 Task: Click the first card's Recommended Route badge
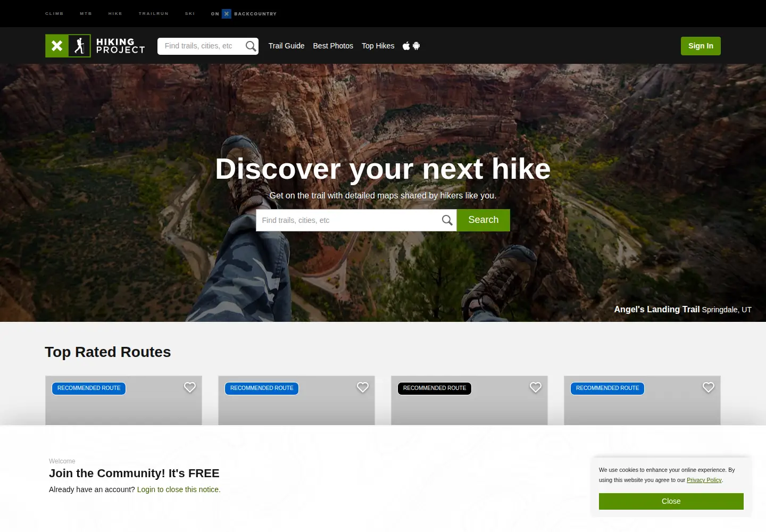point(89,388)
